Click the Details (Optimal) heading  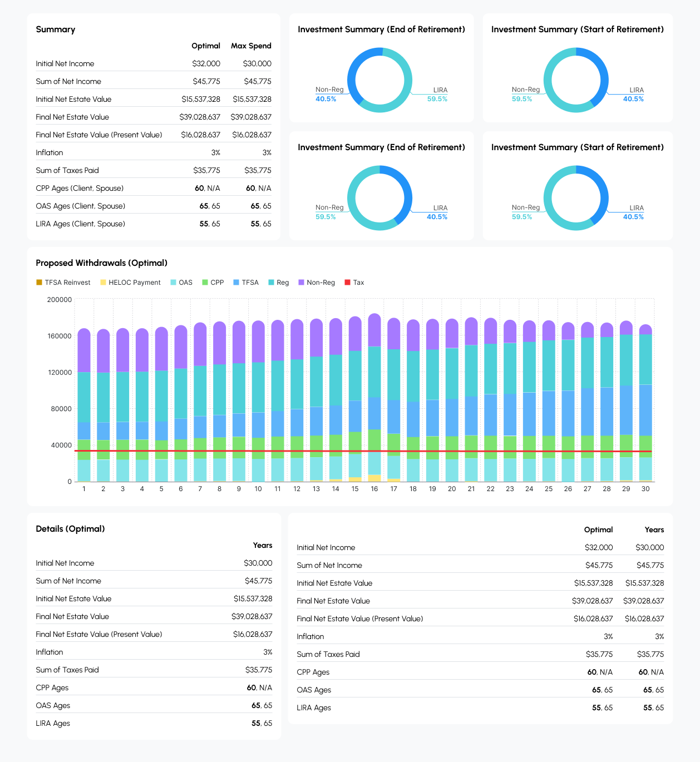click(x=71, y=529)
